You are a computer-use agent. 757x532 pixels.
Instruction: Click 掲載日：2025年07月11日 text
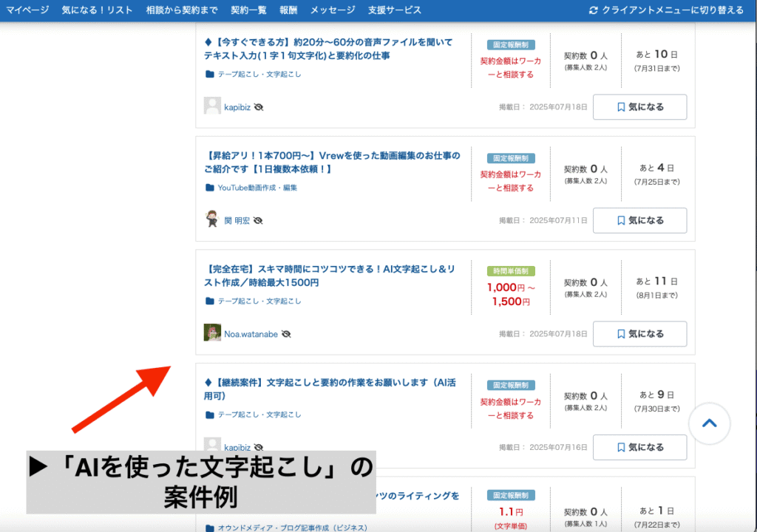click(543, 221)
